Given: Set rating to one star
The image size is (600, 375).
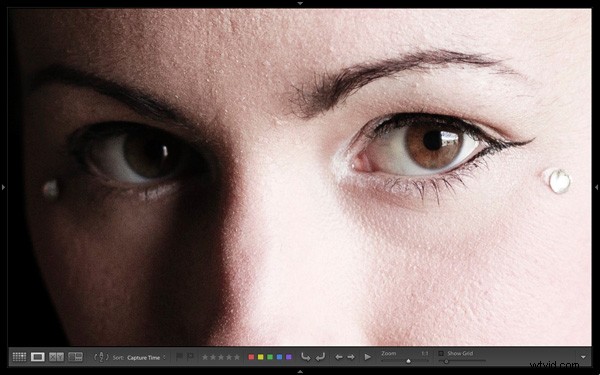Looking at the screenshot, I should (205, 357).
